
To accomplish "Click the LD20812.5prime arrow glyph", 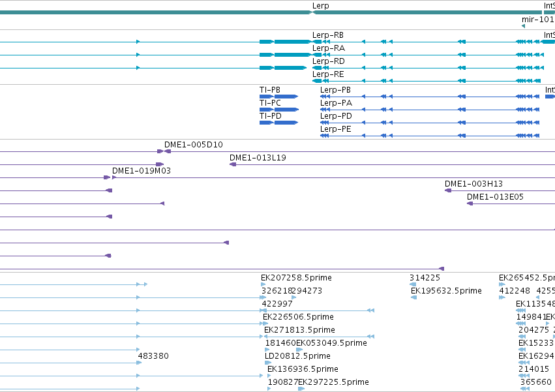I will click(x=268, y=363).
